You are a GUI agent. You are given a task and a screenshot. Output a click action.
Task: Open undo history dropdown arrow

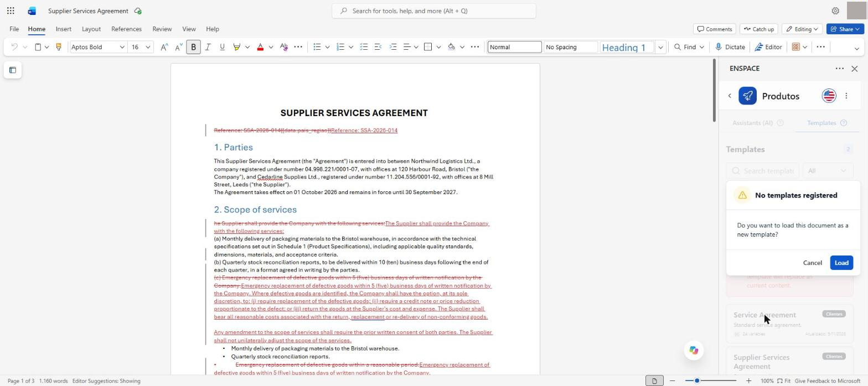pyautogui.click(x=24, y=47)
